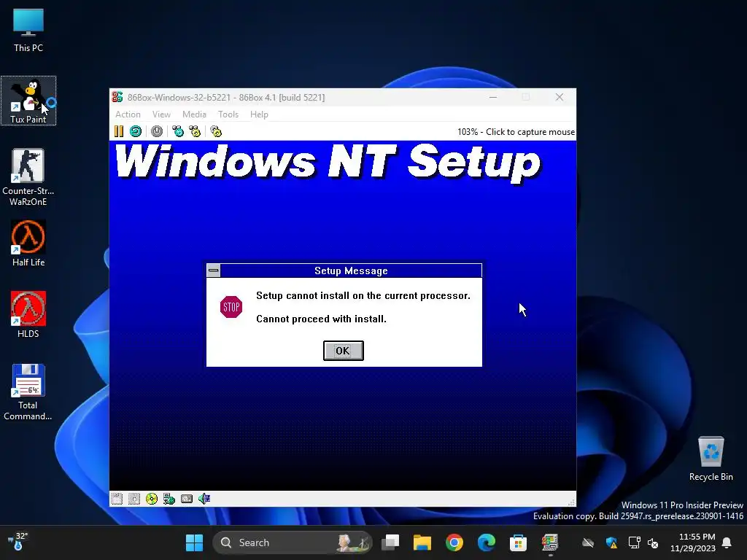
Task: Click the taskbar Search box
Action: [x=292, y=542]
